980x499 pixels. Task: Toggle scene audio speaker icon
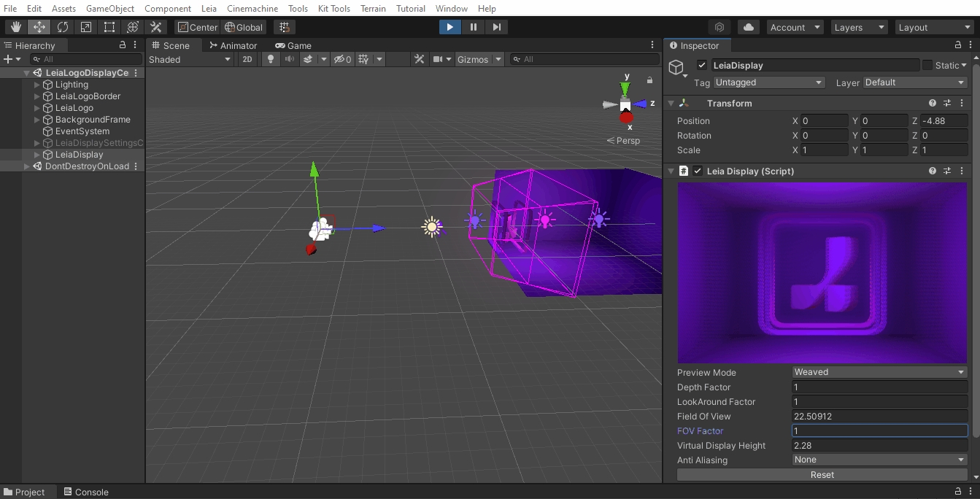coord(290,59)
